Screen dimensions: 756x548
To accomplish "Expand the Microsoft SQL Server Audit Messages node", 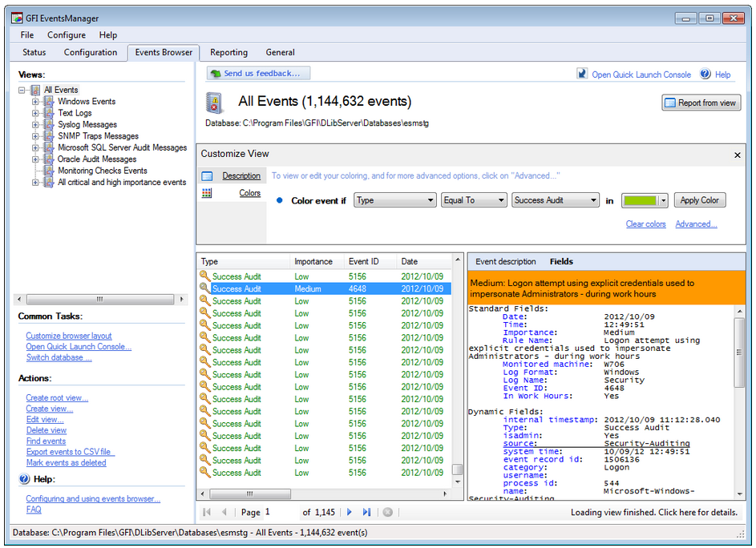I will pyautogui.click(x=35, y=148).
